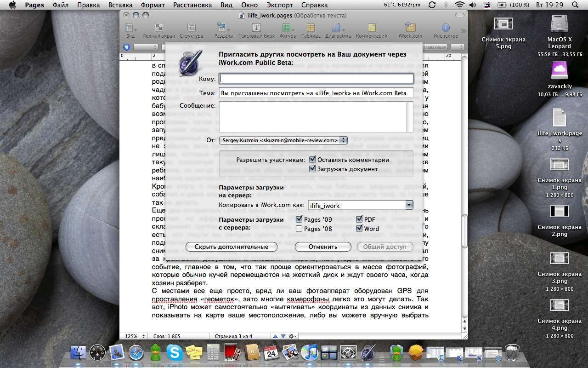Click the Тема subject input field

pos(317,93)
